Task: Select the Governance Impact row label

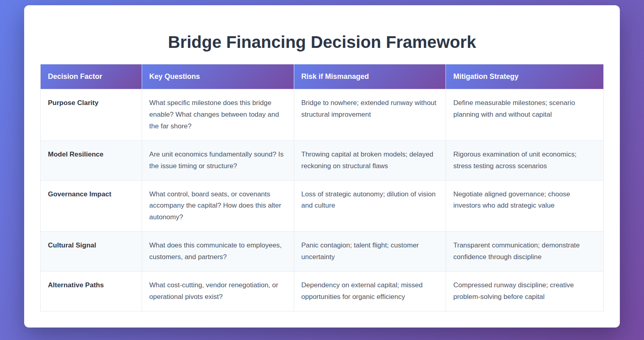Action: 80,194
